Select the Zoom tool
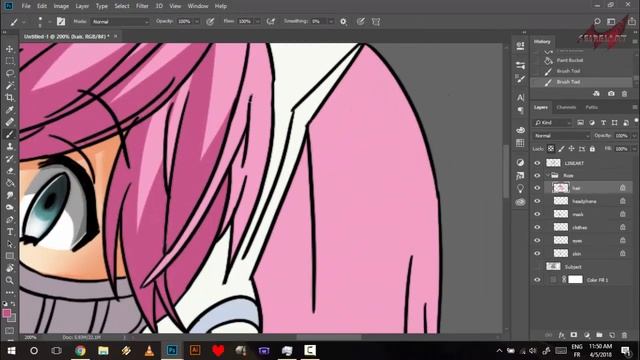The height and width of the screenshot is (360, 640). 10,280
